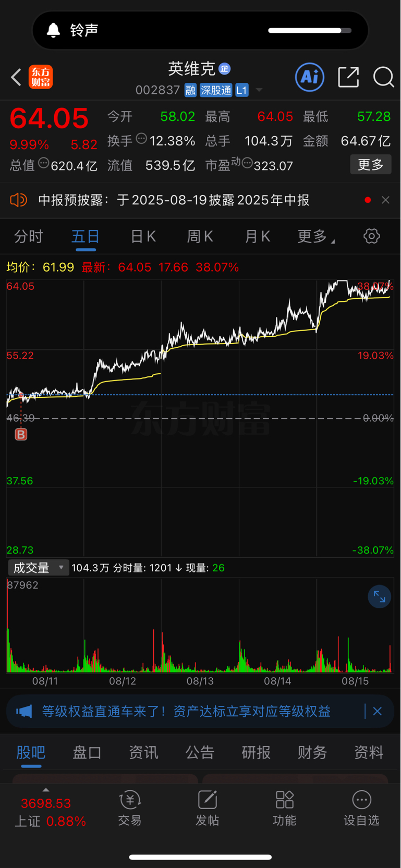Tap the share export icon
This screenshot has width=401, height=868.
click(x=348, y=77)
